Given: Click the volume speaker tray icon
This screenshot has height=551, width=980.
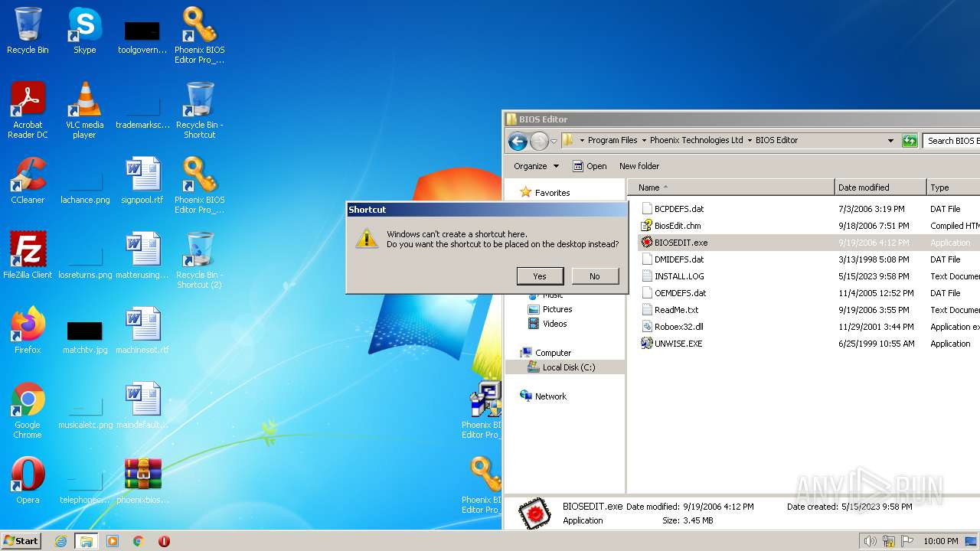Looking at the screenshot, I should tap(870, 541).
